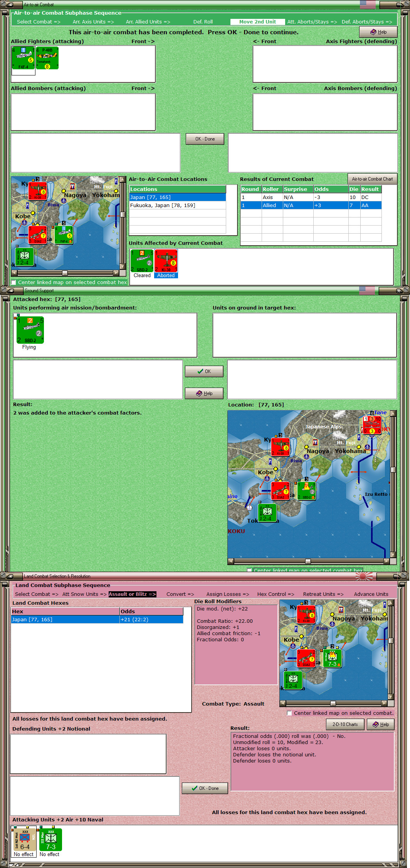Image resolution: width=410 pixels, height=868 pixels.
Task: Select the III Mar 7-3 attacking unit
Action: [x=50, y=839]
